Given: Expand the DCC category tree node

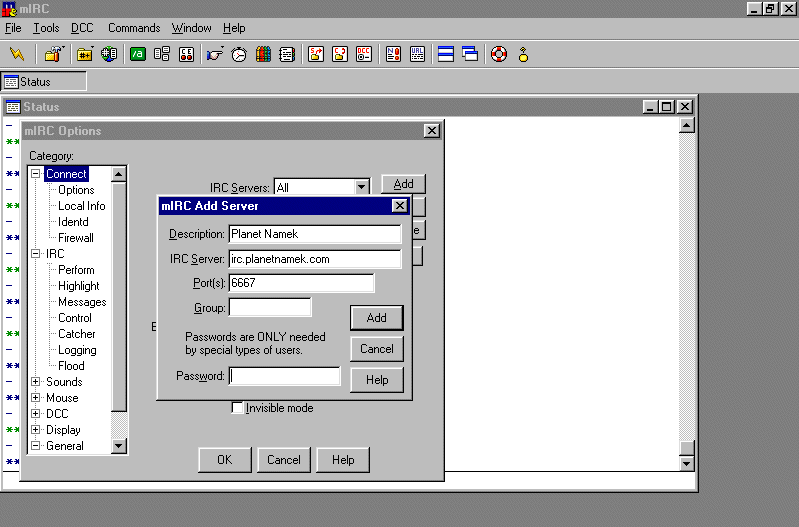Looking at the screenshot, I should tap(36, 413).
